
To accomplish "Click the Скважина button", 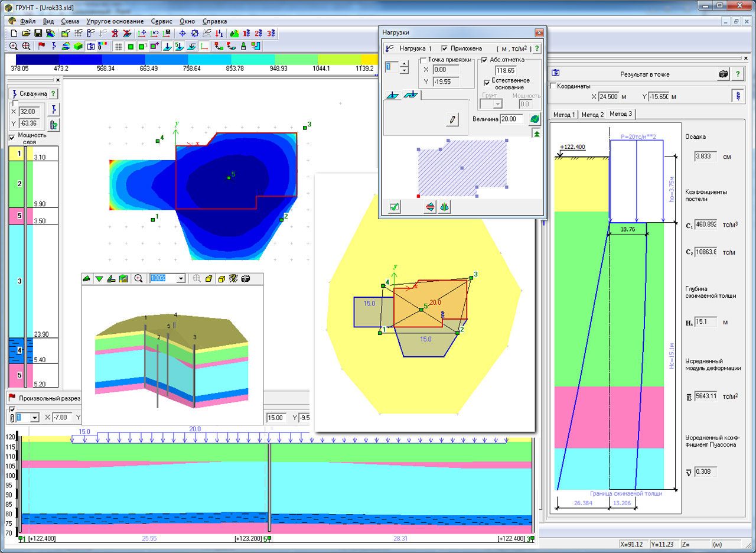I will coord(30,93).
